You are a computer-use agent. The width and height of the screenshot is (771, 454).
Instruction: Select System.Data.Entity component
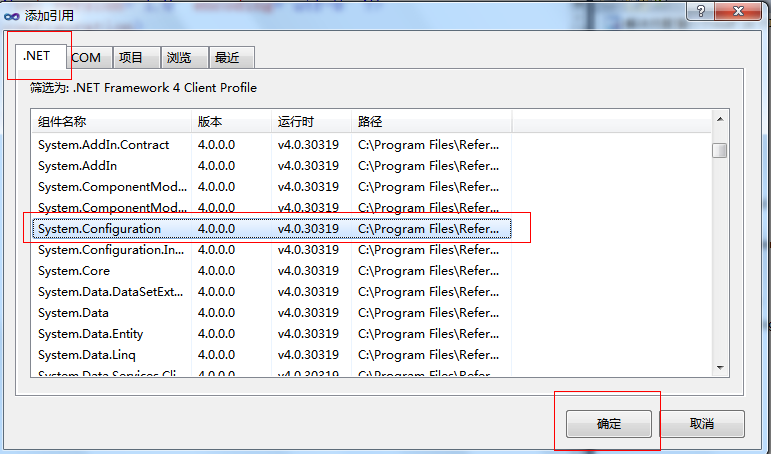point(272,334)
